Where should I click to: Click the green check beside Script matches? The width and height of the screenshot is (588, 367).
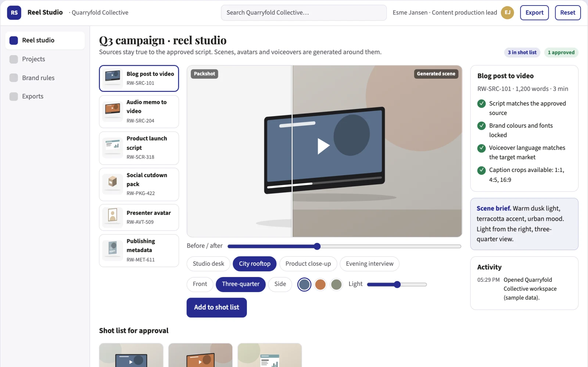pyautogui.click(x=481, y=104)
